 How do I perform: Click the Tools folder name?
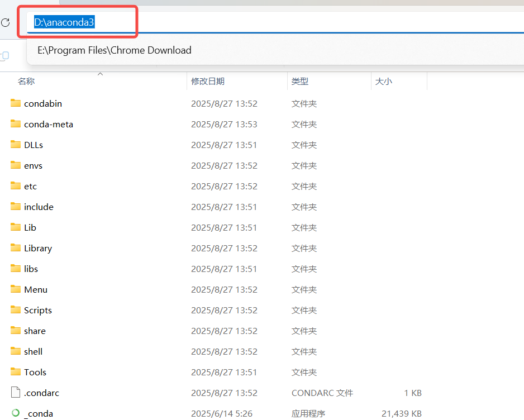click(x=35, y=373)
